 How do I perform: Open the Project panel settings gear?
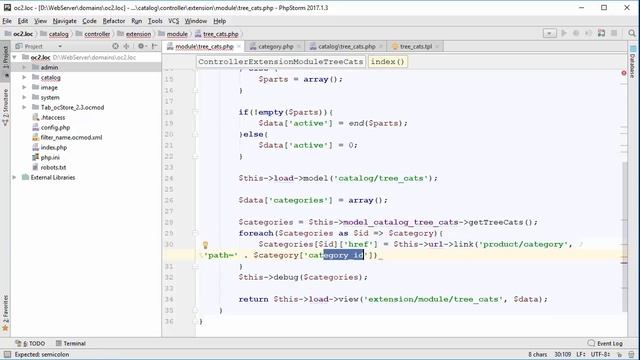point(142,46)
